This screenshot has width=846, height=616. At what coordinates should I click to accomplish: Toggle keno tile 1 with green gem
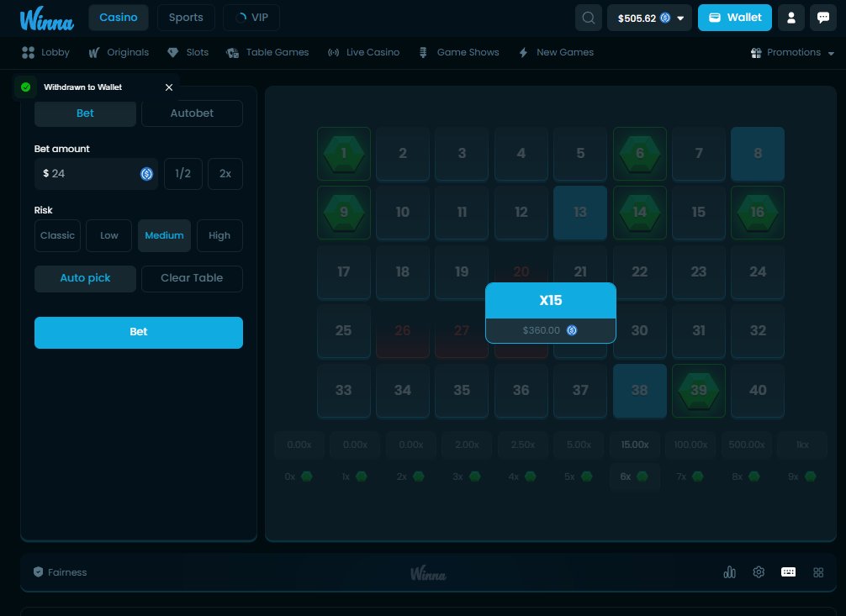click(x=344, y=154)
